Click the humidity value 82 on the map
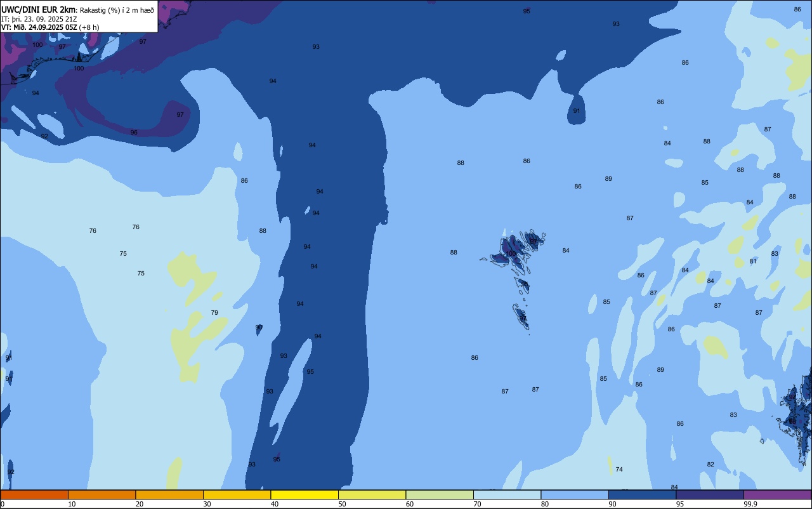The height and width of the screenshot is (509, 812). pos(710,465)
